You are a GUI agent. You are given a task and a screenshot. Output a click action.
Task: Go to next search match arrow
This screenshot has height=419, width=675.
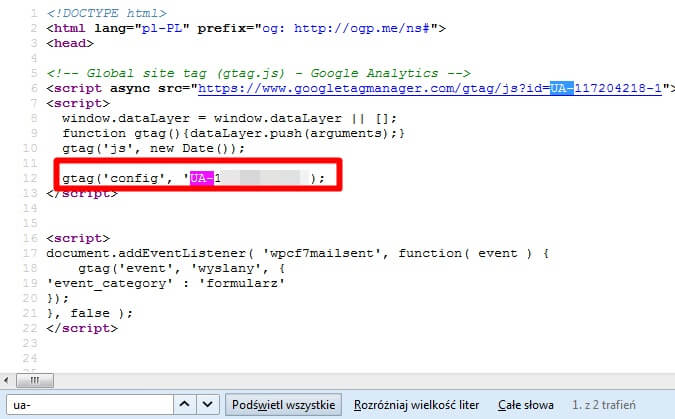click(207, 405)
